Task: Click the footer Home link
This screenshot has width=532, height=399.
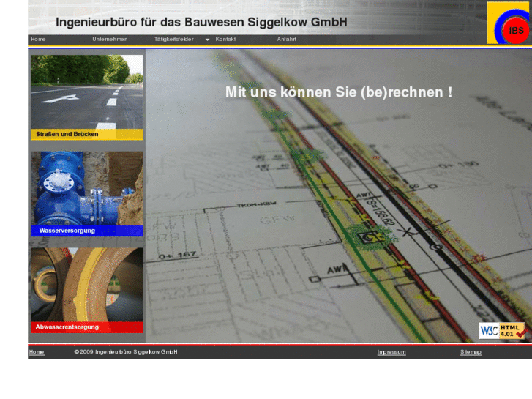Action: pos(37,352)
